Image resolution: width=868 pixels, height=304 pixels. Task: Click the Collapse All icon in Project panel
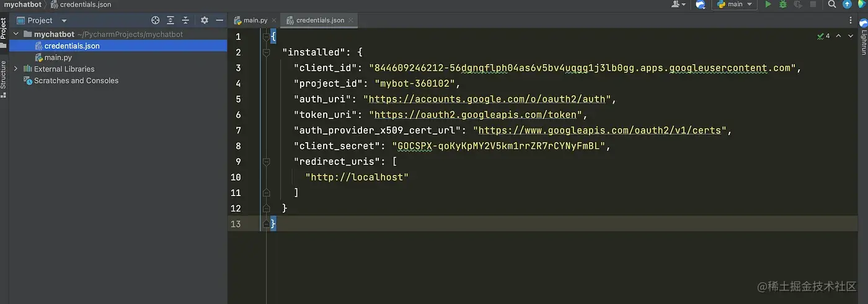[x=185, y=20]
